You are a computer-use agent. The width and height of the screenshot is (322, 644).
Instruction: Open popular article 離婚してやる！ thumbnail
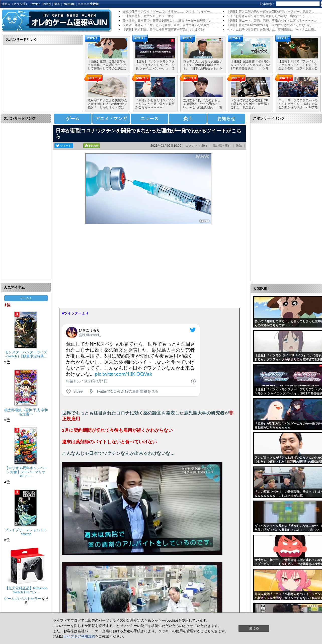click(288, 312)
